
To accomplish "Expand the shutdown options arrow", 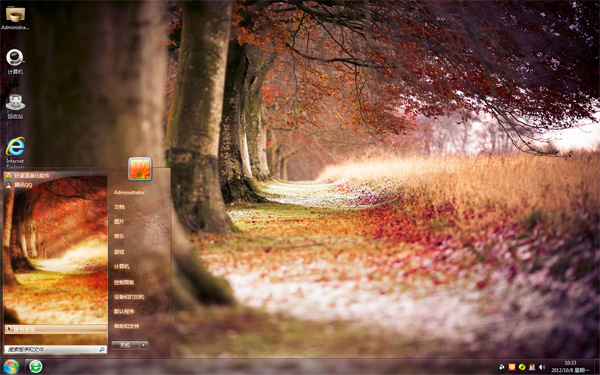I will click(x=144, y=345).
